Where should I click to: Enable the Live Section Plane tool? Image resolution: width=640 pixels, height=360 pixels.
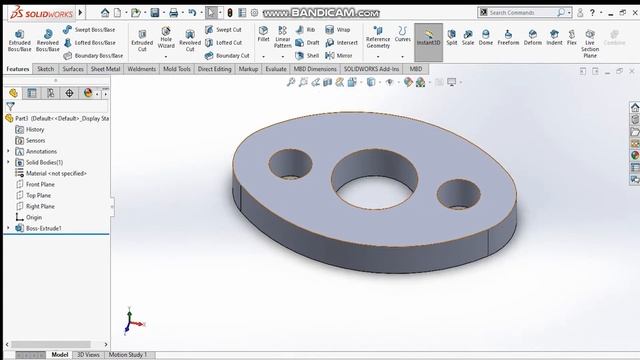[590, 43]
